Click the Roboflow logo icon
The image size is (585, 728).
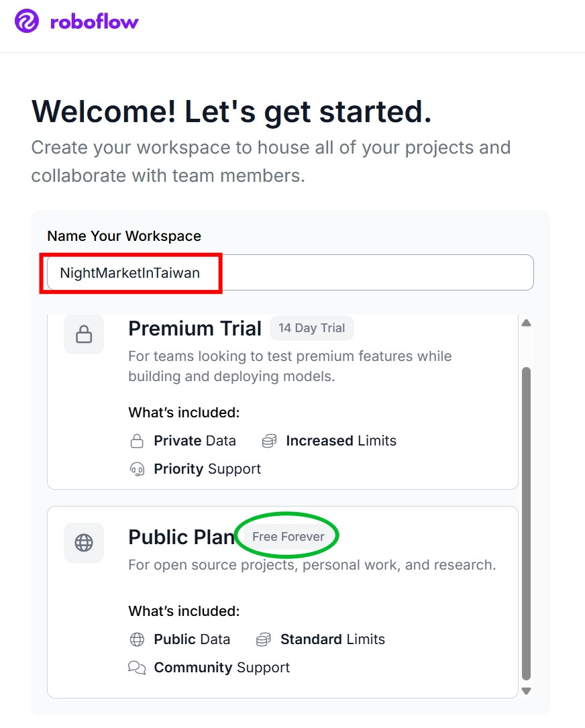[27, 21]
